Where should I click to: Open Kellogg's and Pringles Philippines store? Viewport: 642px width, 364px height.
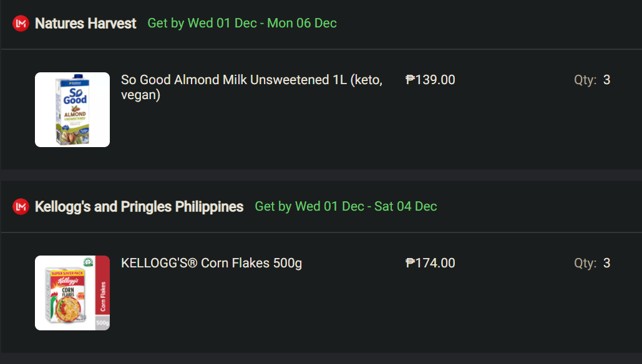point(139,207)
